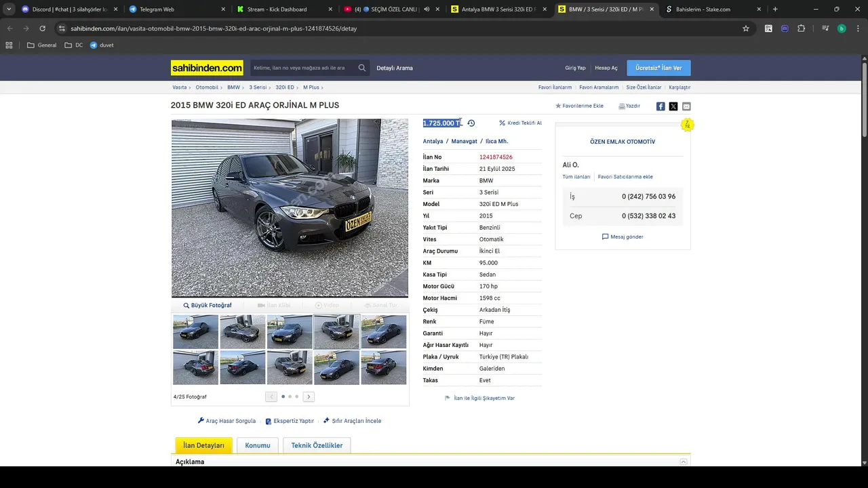Open Chrome profile avatar
Screen dimensions: 868x488
pyautogui.click(x=842, y=28)
